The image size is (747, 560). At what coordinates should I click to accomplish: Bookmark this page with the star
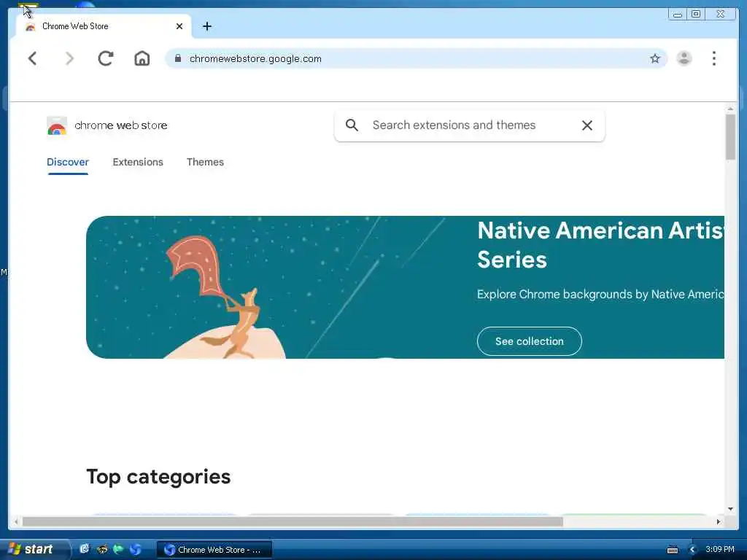point(655,58)
